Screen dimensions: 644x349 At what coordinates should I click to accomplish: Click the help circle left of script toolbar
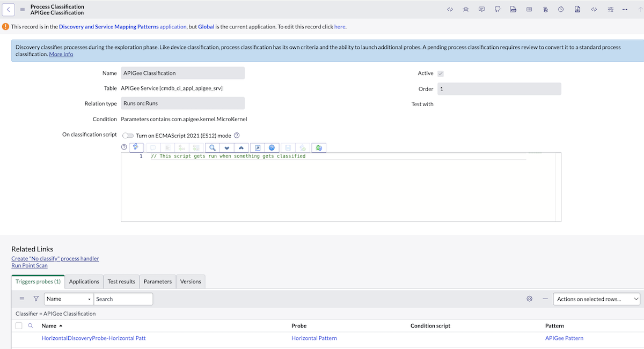(x=125, y=147)
